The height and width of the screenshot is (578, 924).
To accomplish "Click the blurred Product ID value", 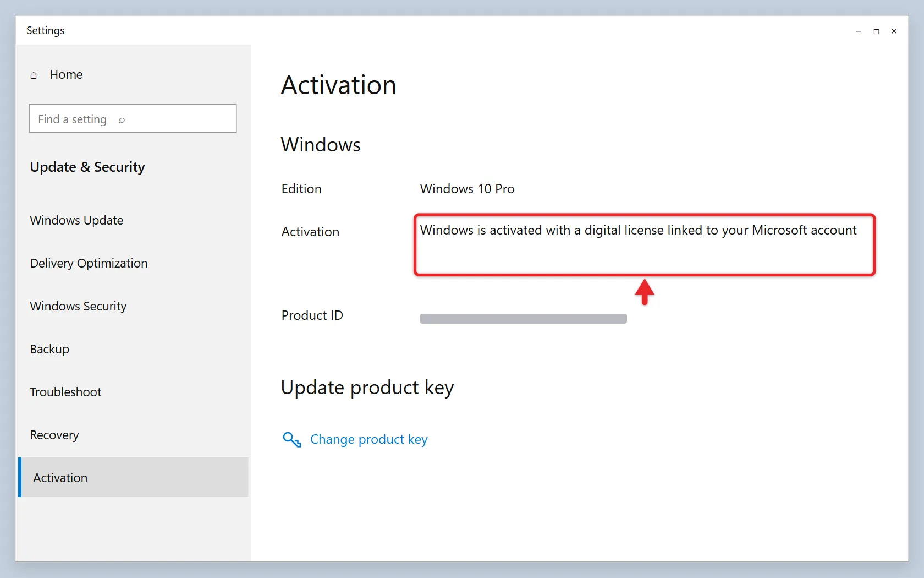I will (x=523, y=319).
